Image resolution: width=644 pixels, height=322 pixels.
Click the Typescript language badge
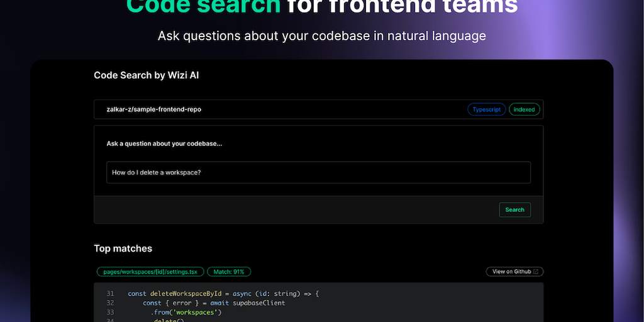tap(487, 109)
